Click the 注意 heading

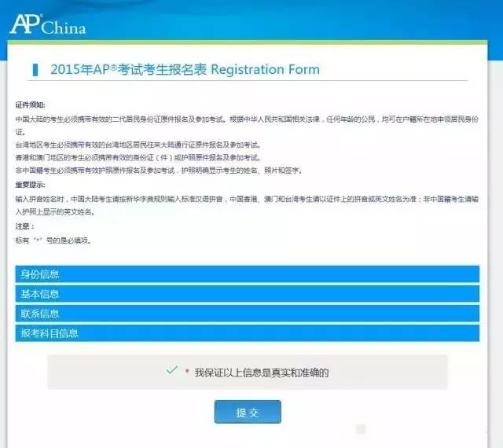pyautogui.click(x=24, y=226)
